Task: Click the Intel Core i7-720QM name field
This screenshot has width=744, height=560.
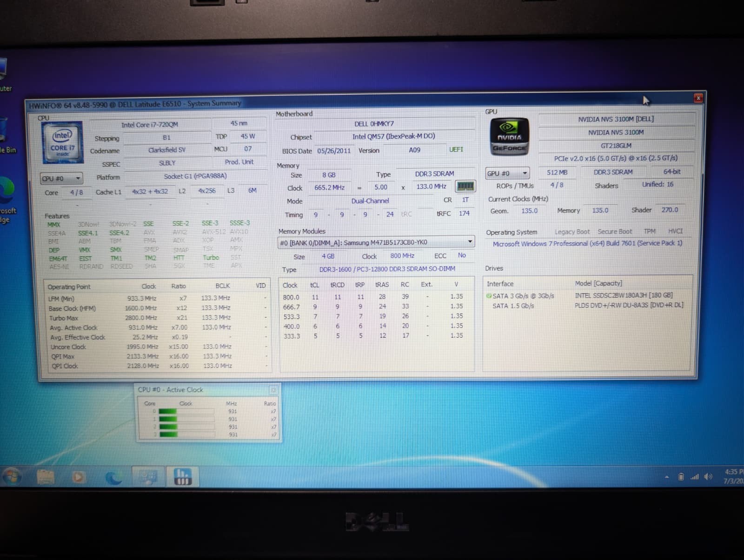Action: click(x=150, y=125)
